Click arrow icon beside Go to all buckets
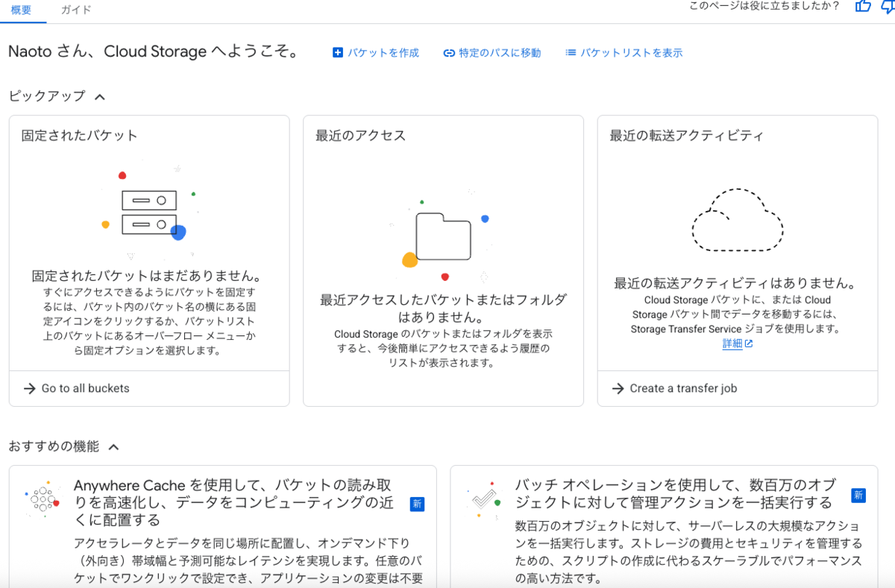 click(30, 388)
